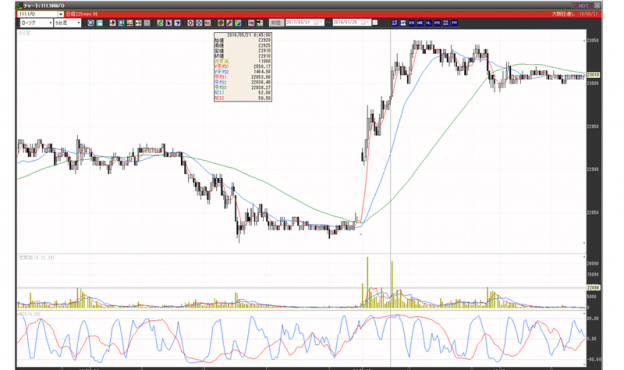
Task: Click the blue globe refresh toolbar icon
Action: tap(91, 23)
